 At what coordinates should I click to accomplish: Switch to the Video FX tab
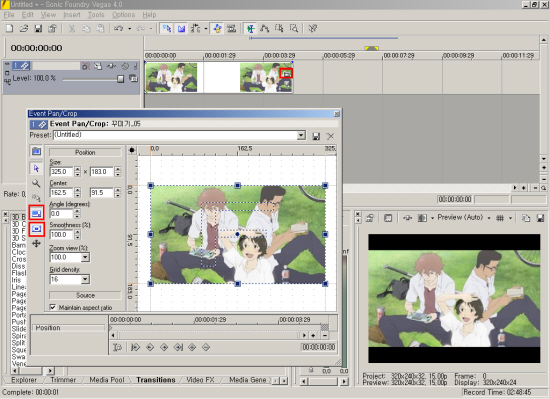pyautogui.click(x=200, y=380)
